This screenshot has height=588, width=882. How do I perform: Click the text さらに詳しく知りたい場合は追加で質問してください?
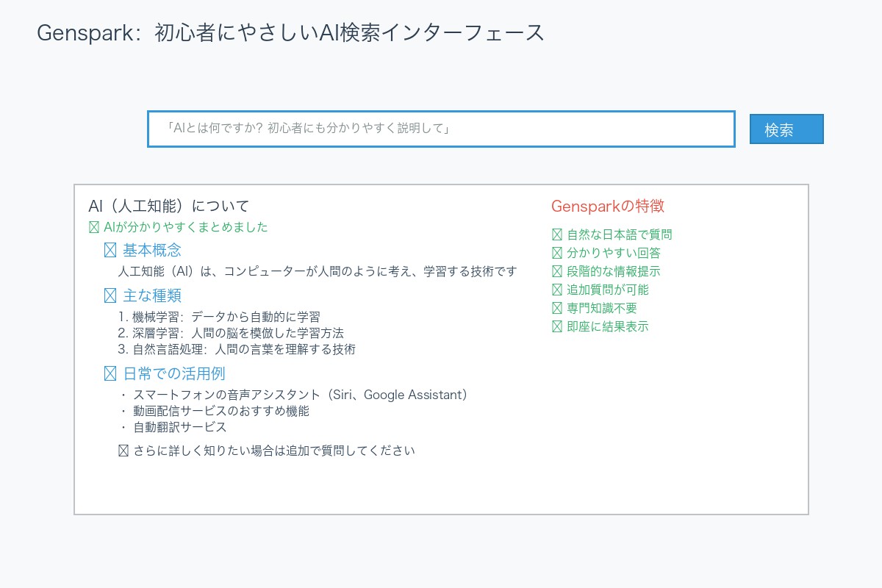[274, 451]
